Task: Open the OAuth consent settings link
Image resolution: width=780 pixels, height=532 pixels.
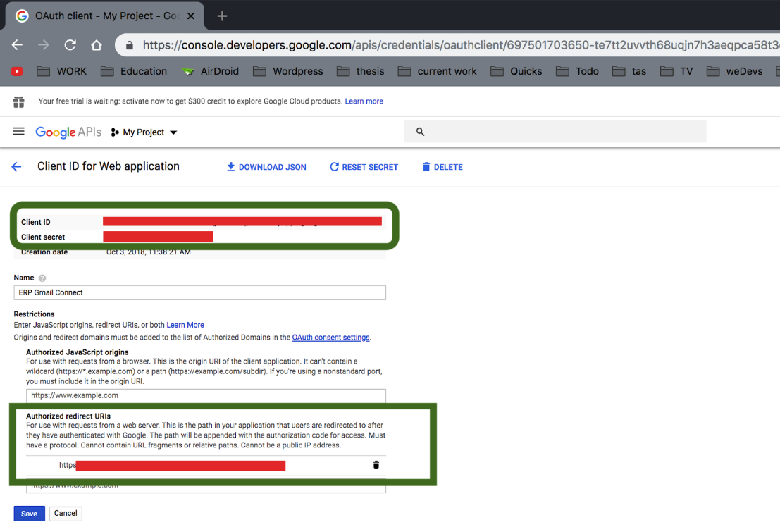Action: [x=330, y=338]
